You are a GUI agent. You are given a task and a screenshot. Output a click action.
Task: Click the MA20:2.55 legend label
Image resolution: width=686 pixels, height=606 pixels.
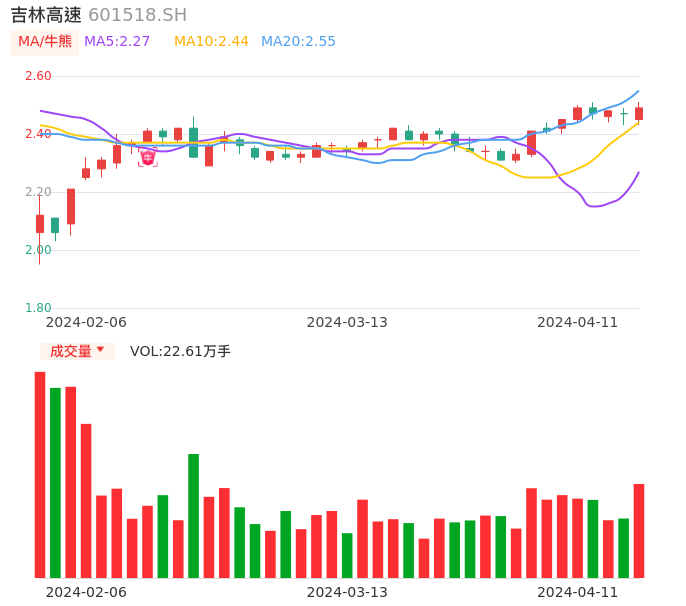click(298, 42)
